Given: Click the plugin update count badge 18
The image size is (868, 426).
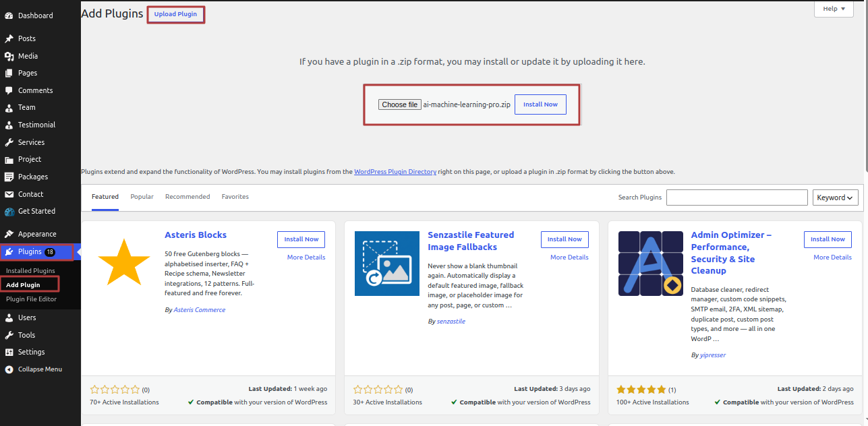Looking at the screenshot, I should pyautogui.click(x=50, y=252).
